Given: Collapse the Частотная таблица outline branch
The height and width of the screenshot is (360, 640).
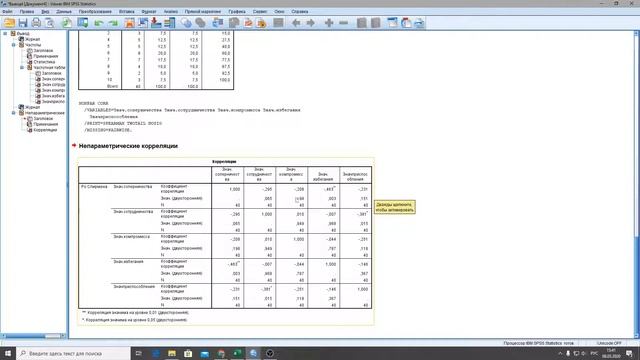Looking at the screenshot, I should pos(22,67).
